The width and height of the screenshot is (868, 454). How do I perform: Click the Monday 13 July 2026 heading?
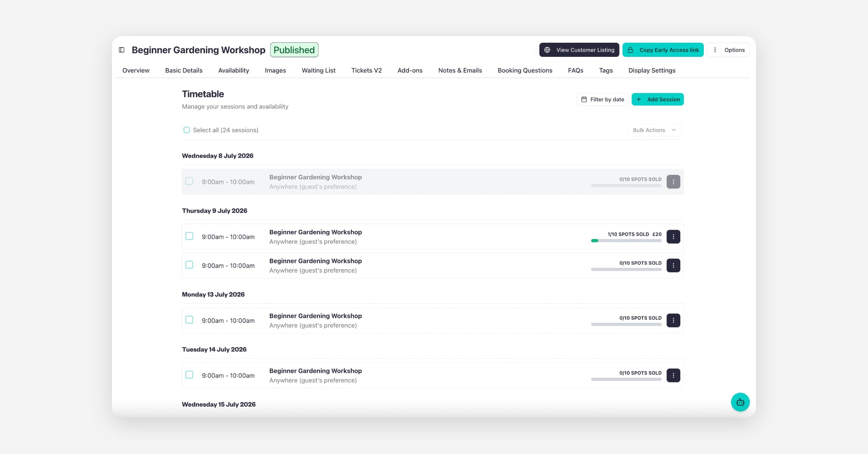[x=213, y=294]
